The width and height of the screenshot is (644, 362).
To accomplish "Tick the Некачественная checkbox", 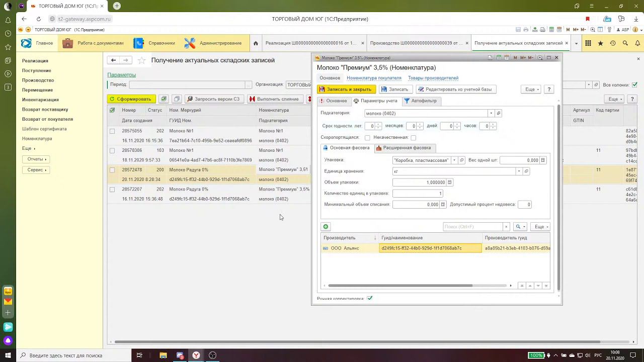I will tap(413, 138).
